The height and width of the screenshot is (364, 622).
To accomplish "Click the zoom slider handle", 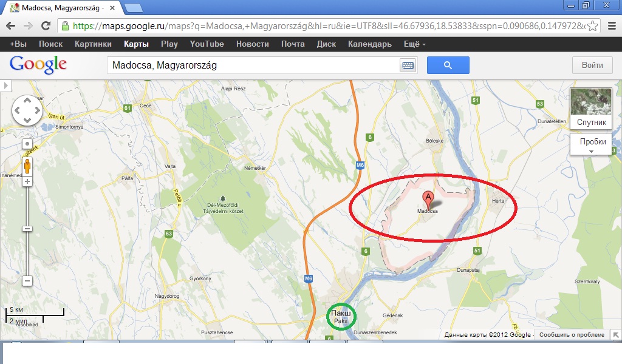I will coord(27,229).
